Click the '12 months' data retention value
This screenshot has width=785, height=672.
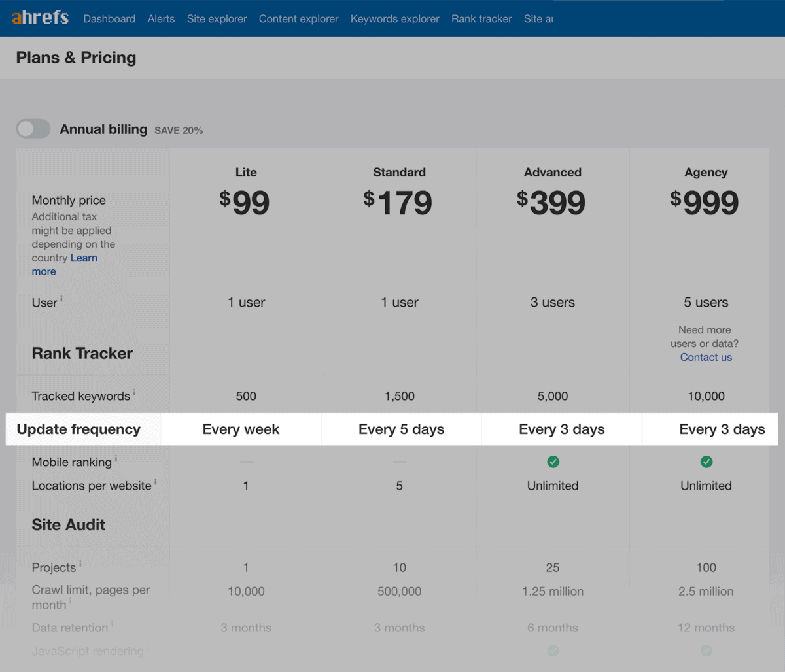(x=706, y=628)
